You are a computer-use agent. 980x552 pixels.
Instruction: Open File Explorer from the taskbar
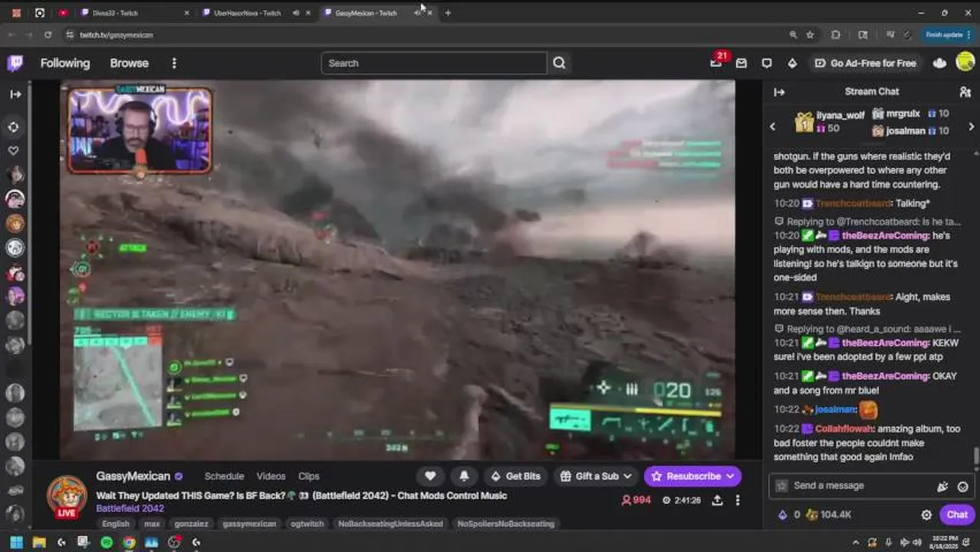39,543
